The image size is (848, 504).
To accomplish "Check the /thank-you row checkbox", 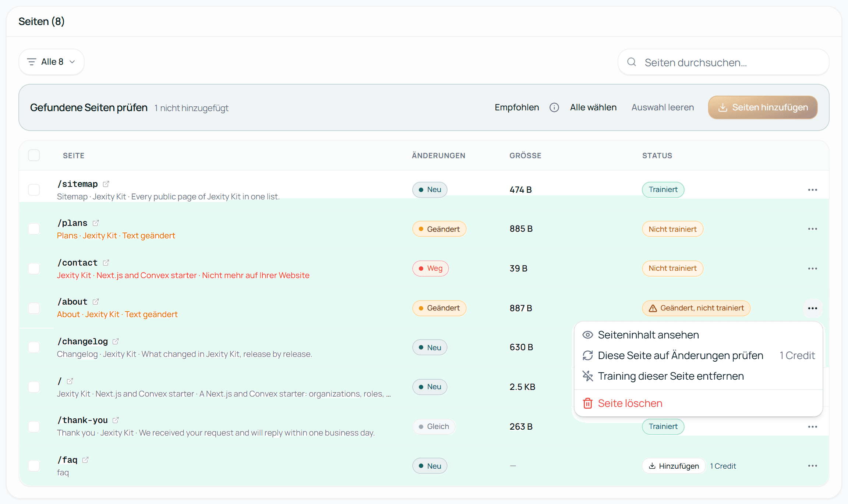I will [34, 427].
